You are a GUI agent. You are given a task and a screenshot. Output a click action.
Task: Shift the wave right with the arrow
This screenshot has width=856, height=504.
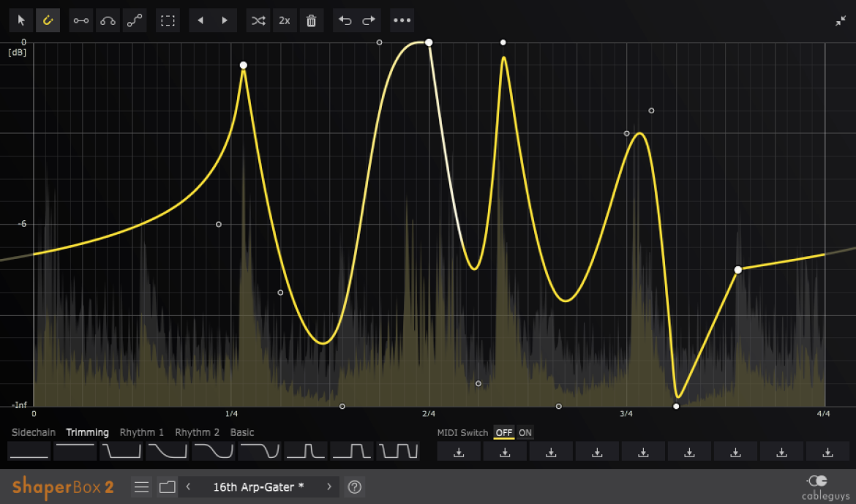coord(225,20)
